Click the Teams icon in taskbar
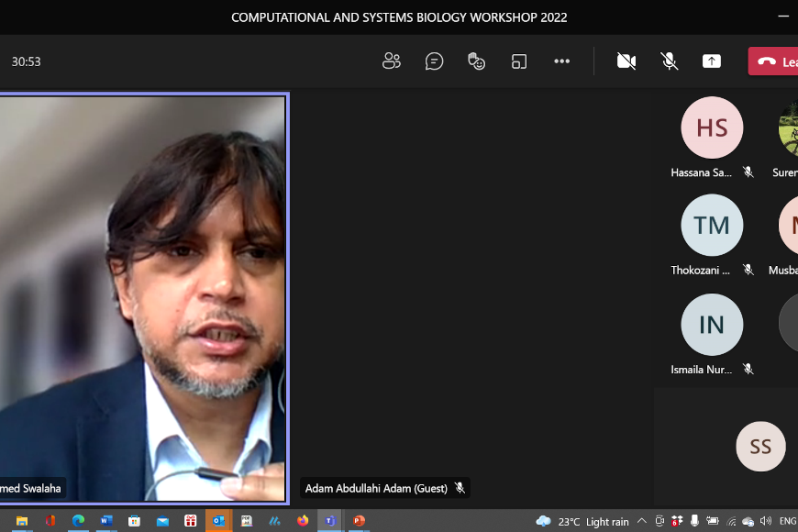The width and height of the screenshot is (798, 532). [330, 521]
